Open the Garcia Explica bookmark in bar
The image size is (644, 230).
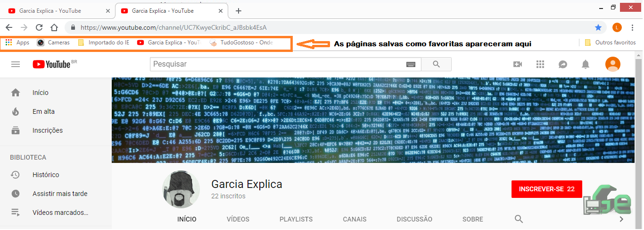click(x=168, y=43)
